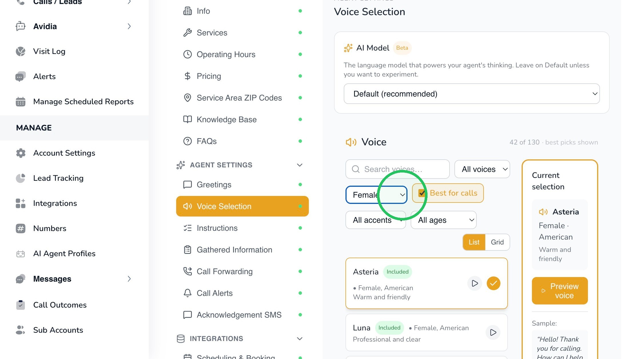Screen dimensions: 644x359
Task: Select the Luna voice card
Action: pos(426,332)
